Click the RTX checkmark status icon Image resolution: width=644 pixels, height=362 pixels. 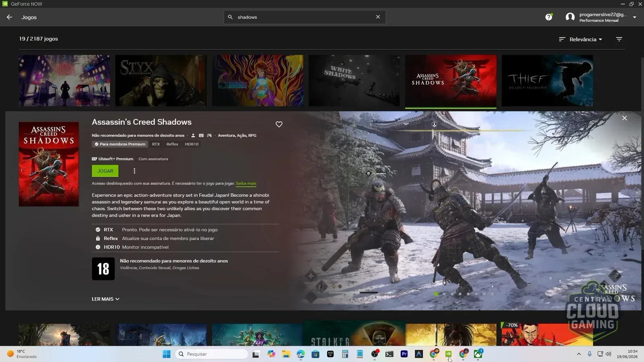[x=98, y=230]
